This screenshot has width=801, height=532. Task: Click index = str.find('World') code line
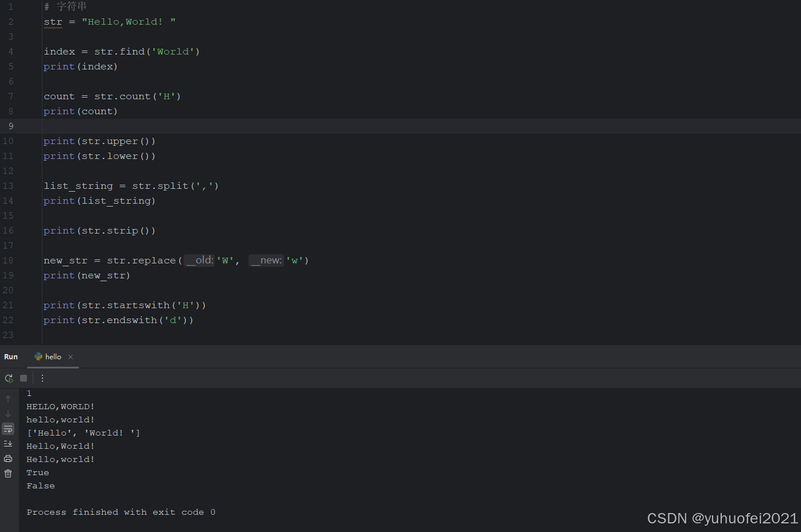[122, 52]
